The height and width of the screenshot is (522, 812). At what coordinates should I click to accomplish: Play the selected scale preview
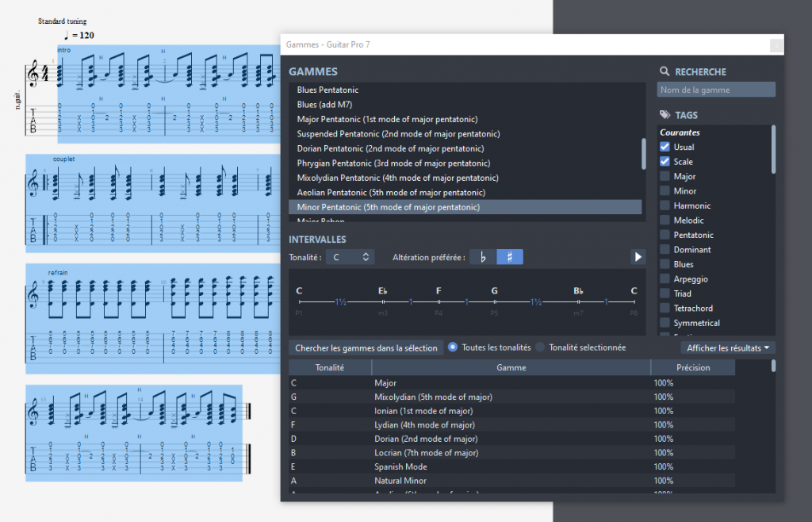pos(638,257)
